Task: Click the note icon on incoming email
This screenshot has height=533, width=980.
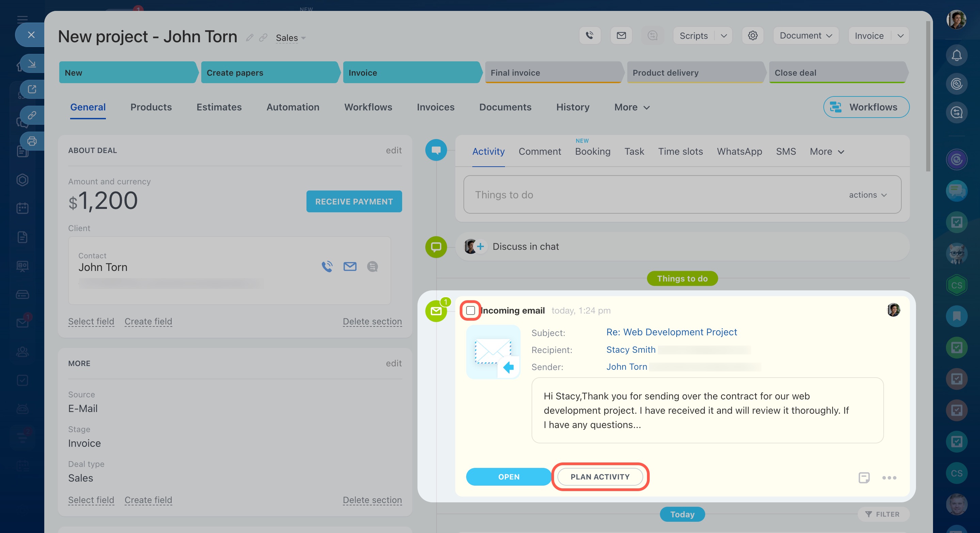Action: tap(864, 477)
